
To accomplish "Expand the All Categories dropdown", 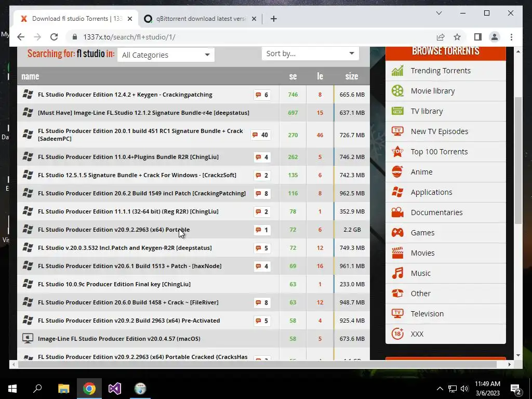I will point(166,55).
